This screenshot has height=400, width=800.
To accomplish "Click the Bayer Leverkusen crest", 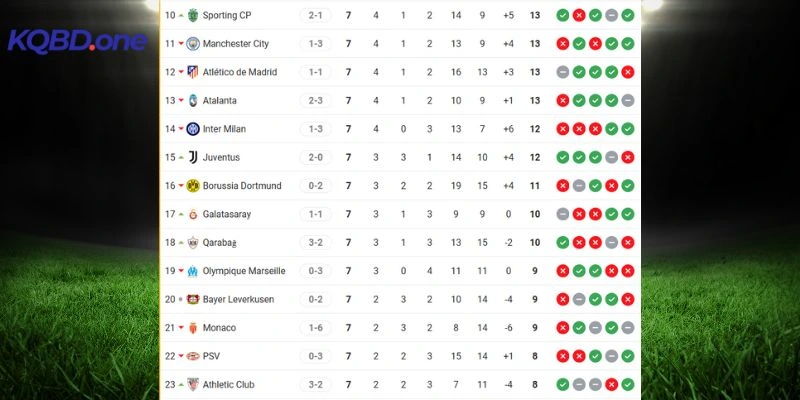I will (193, 299).
